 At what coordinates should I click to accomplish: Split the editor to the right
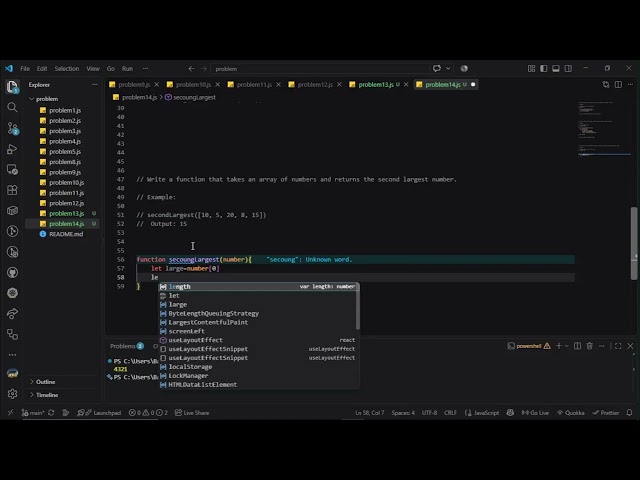tap(618, 84)
